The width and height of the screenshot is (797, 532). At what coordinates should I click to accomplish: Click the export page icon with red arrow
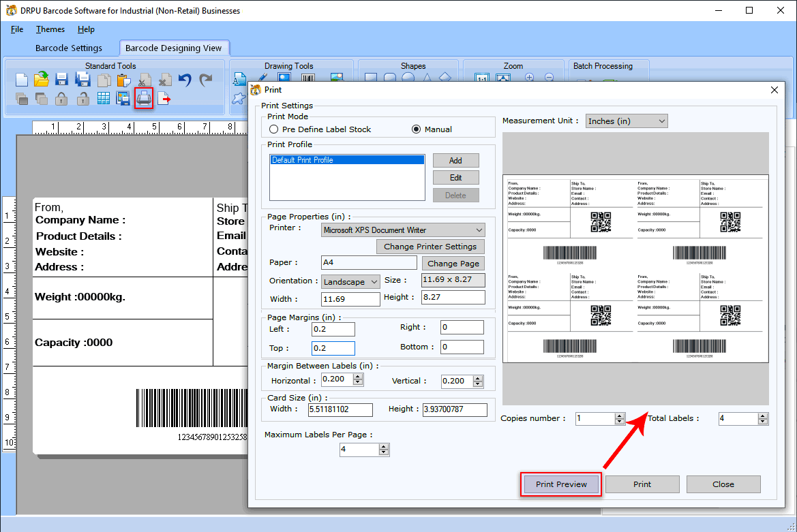click(x=164, y=99)
